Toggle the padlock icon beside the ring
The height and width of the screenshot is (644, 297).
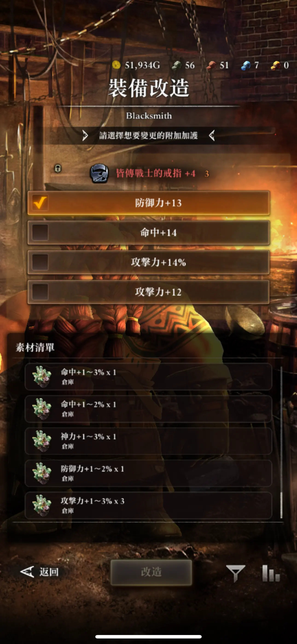pyautogui.click(x=58, y=168)
